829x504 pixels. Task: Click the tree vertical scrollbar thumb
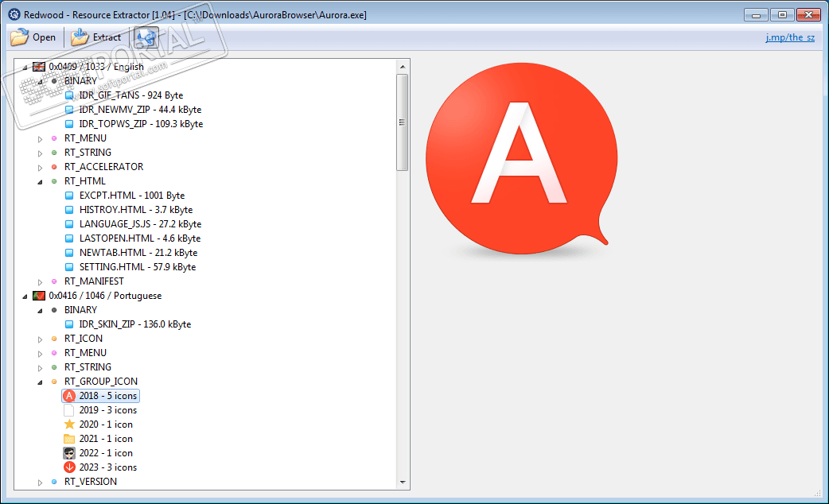tap(403, 122)
